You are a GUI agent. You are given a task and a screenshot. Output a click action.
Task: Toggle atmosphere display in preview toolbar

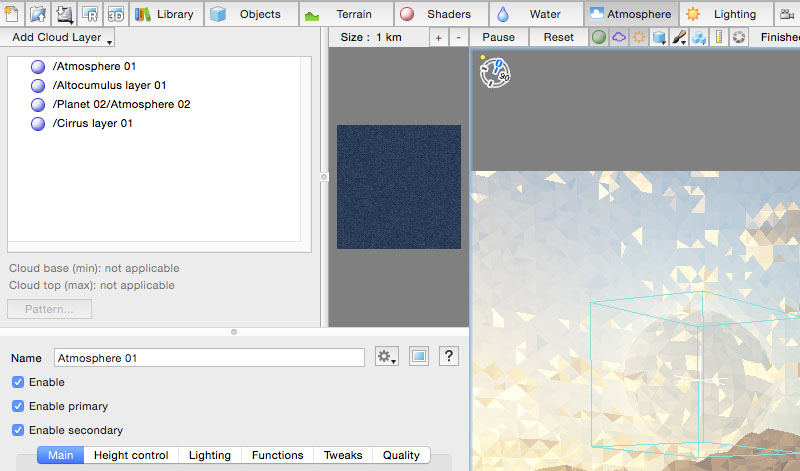[x=619, y=37]
